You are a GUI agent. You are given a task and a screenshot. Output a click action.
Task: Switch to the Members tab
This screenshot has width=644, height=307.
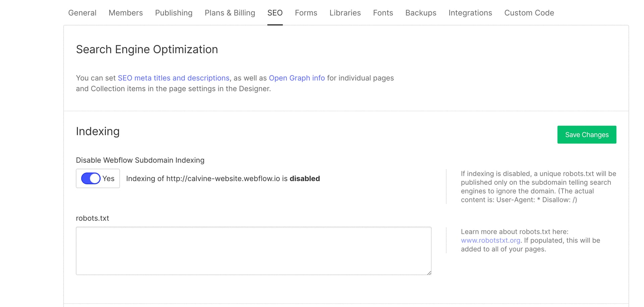coord(125,13)
